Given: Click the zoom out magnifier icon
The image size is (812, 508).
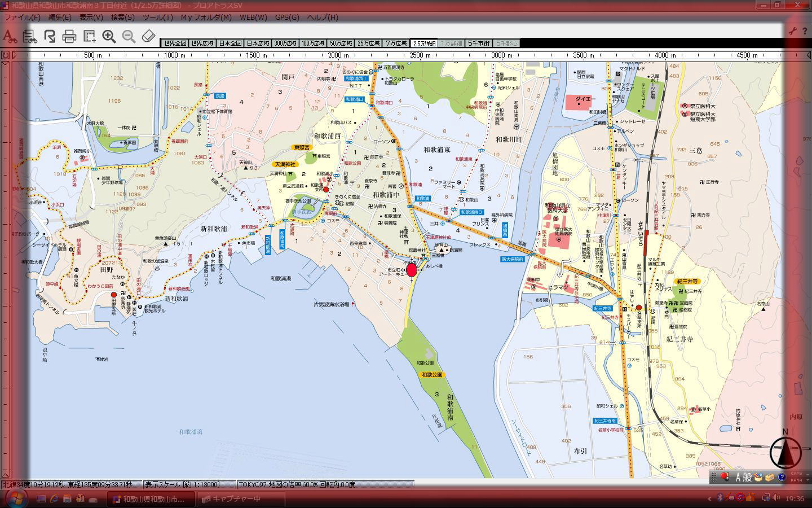Looking at the screenshot, I should (x=129, y=37).
